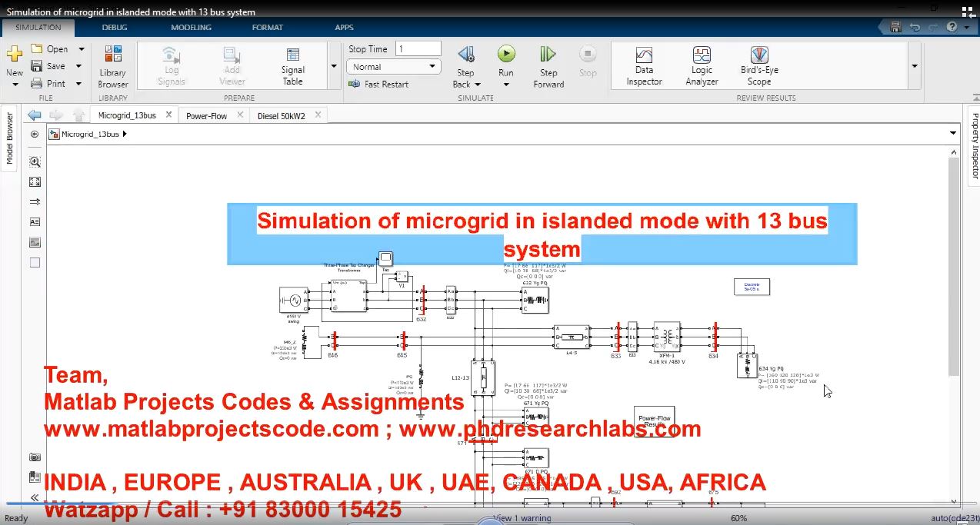980x525 pixels.
Task: Run the simulation with green Run button
Action: coord(506,53)
